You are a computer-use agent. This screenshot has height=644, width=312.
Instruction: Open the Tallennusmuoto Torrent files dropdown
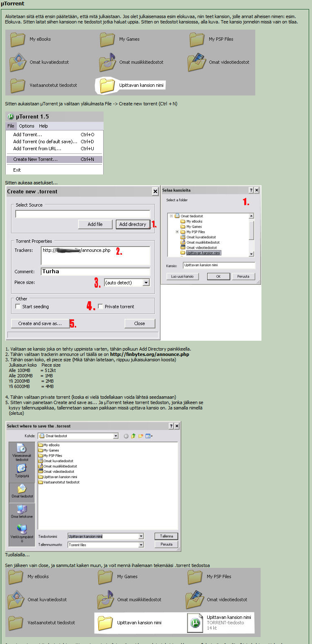tap(141, 544)
